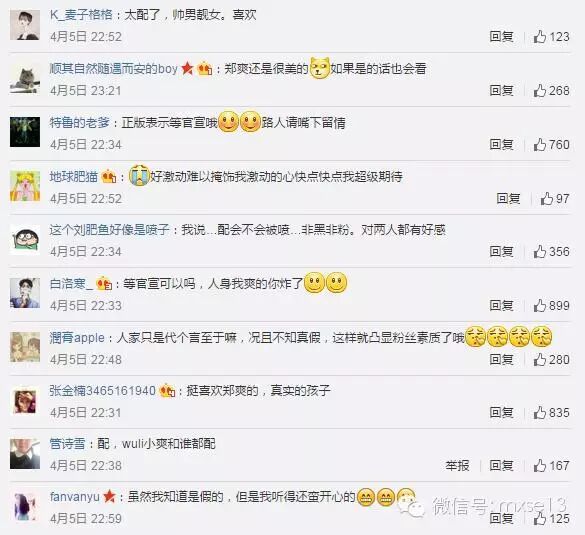Open username 这个刘肥鱼好像是喷子
Image resolution: width=585 pixels, height=535 pixels.
pos(109,230)
